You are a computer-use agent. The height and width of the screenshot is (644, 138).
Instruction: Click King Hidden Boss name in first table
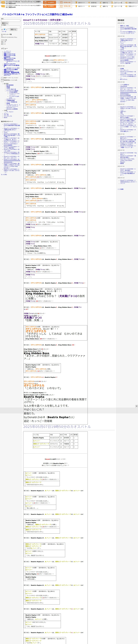41,41
